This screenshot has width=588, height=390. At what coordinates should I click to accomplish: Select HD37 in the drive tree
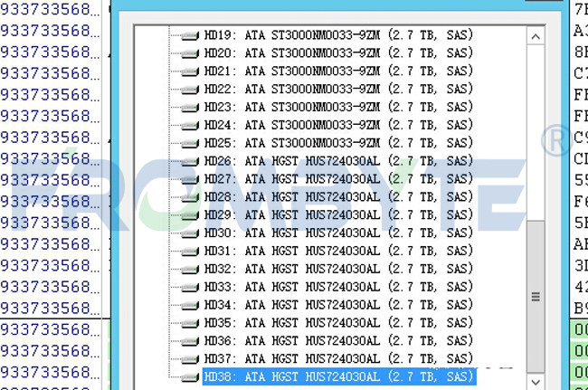click(339, 359)
